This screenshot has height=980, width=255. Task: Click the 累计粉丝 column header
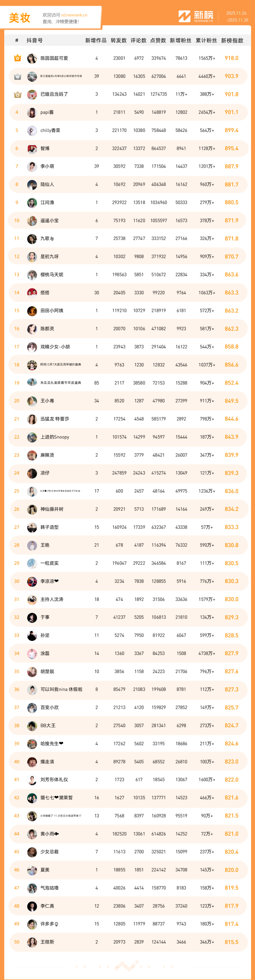(206, 40)
